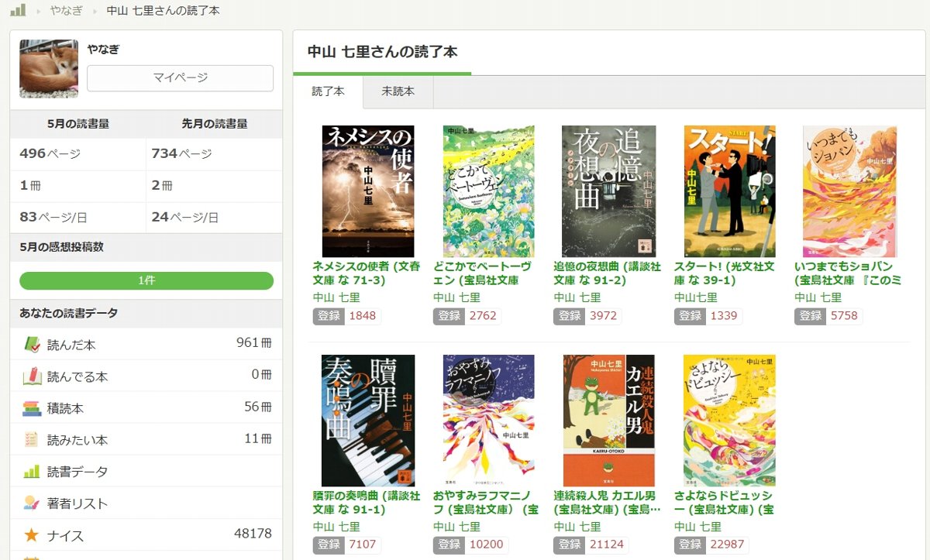Click 登録 button showing 5758
The image size is (930, 560).
point(810,316)
